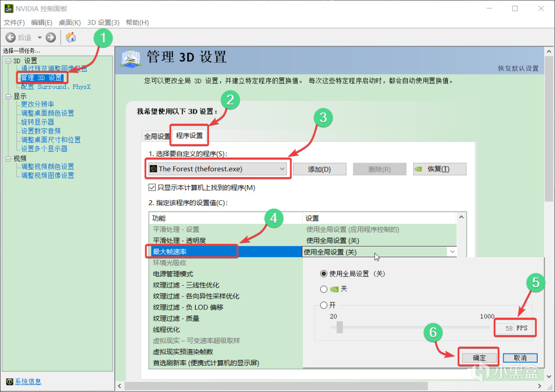Click the 恢复(T) button
555x392 pixels.
(439, 169)
